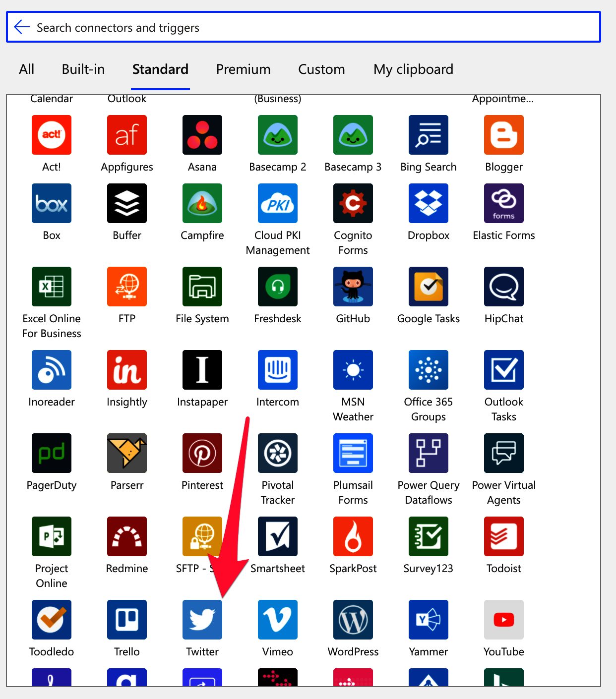Open the Elastic Forms connector icon
616x699 pixels.
point(504,203)
